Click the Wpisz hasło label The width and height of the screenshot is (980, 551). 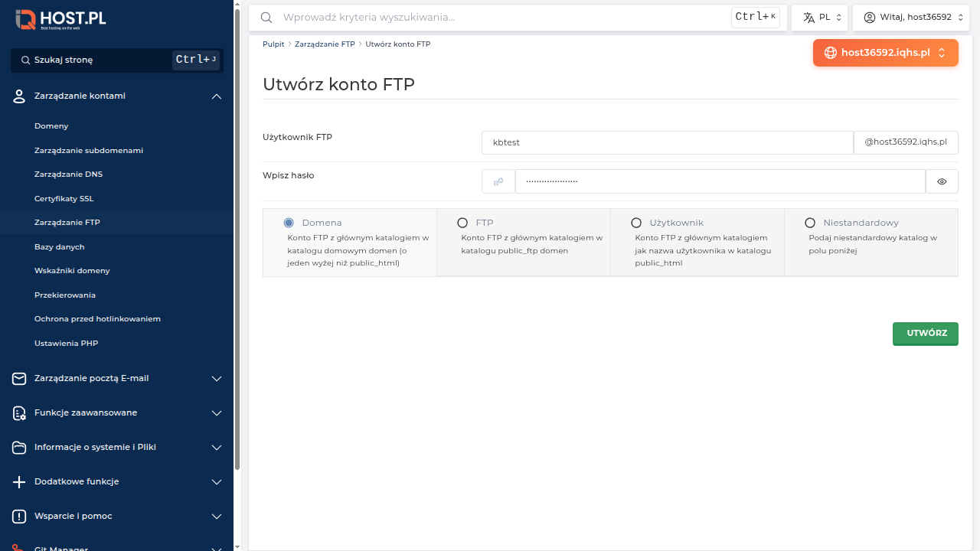[x=288, y=175]
